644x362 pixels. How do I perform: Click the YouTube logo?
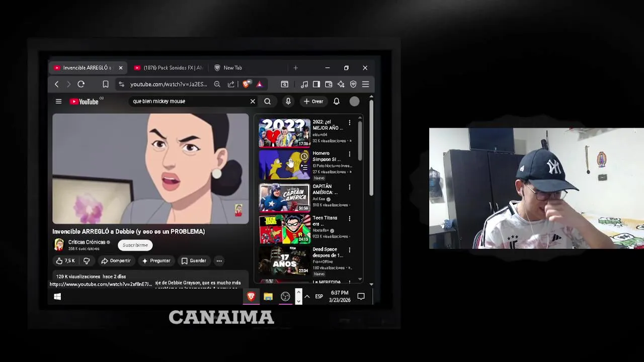pyautogui.click(x=84, y=102)
